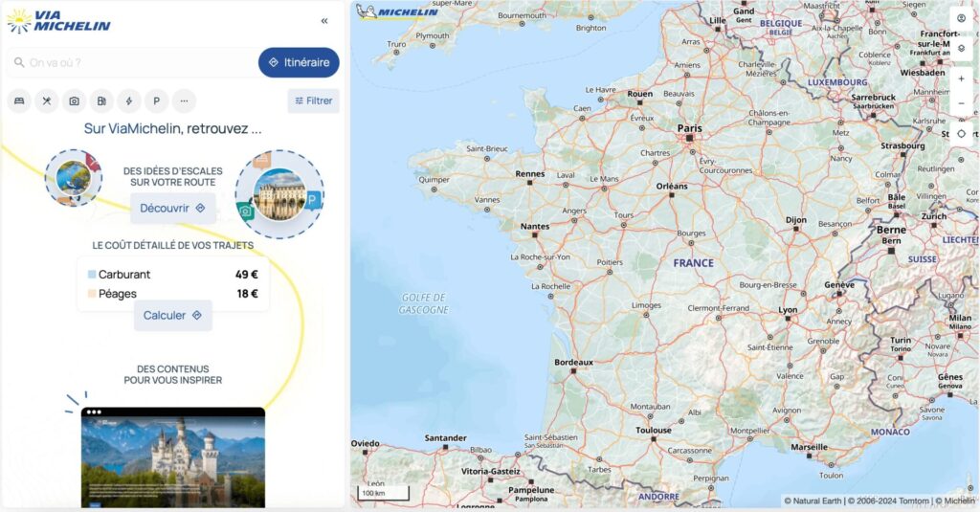Open the castle inspiration content thumbnail

(173, 459)
